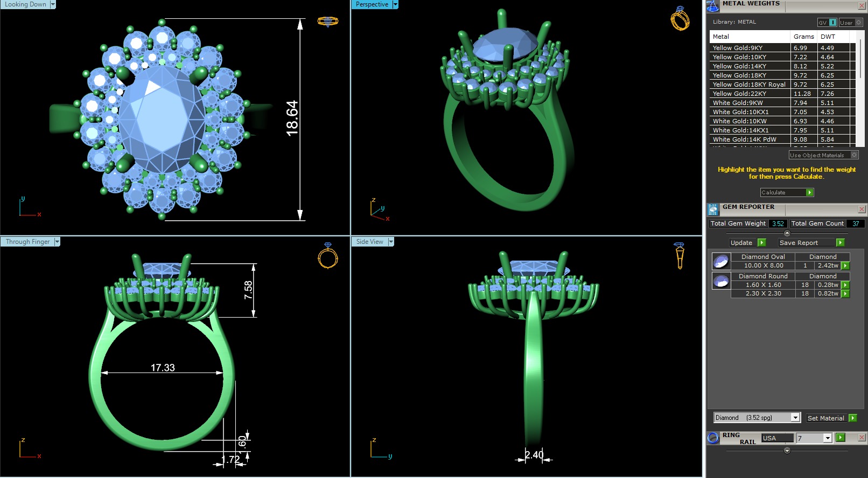Close the Metal Weights panel
Viewport: 868px width, 478px height.
[862, 6]
